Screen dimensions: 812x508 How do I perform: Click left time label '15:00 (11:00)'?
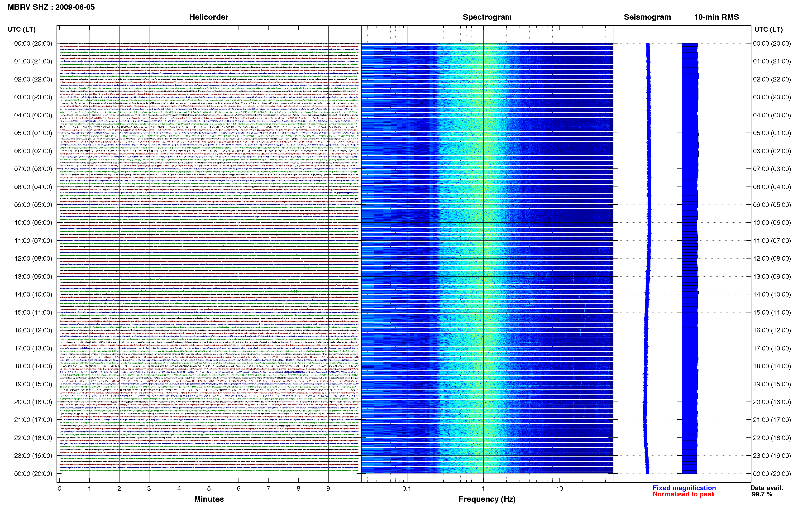pyautogui.click(x=33, y=312)
